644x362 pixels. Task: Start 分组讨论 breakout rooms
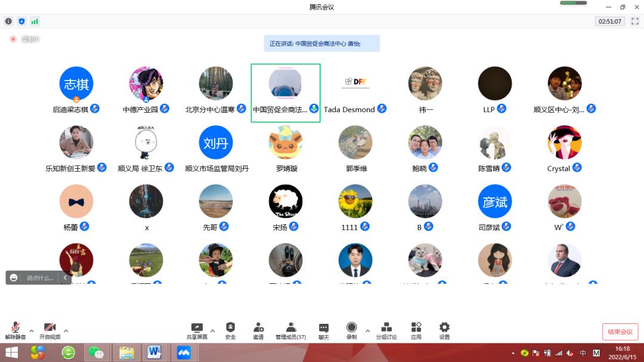click(386, 331)
